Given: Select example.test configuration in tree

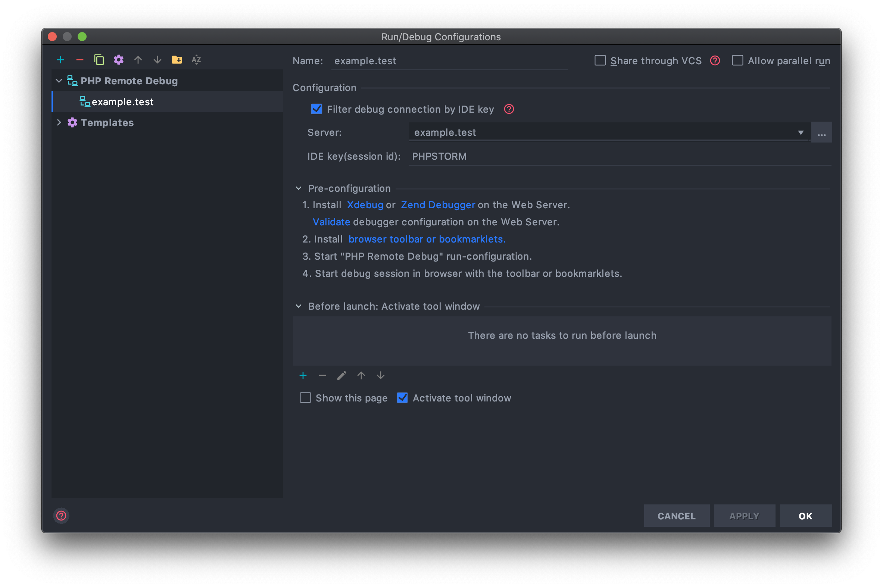Looking at the screenshot, I should click(x=123, y=102).
